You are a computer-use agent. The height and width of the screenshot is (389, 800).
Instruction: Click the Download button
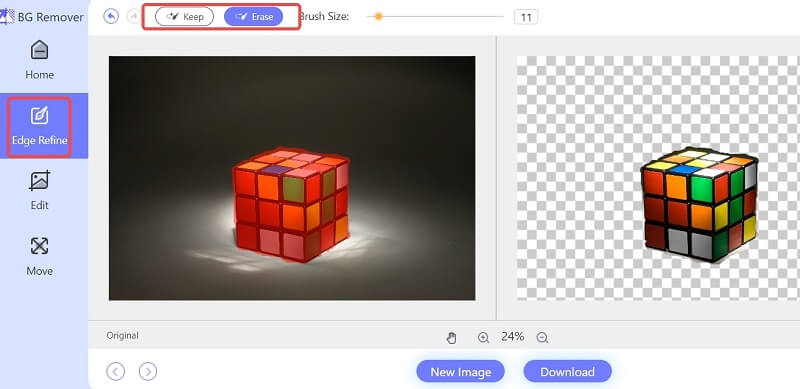tap(567, 372)
